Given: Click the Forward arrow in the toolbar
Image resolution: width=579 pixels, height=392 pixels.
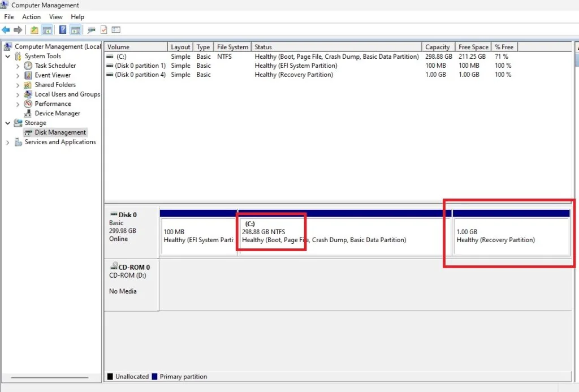Looking at the screenshot, I should [x=18, y=30].
